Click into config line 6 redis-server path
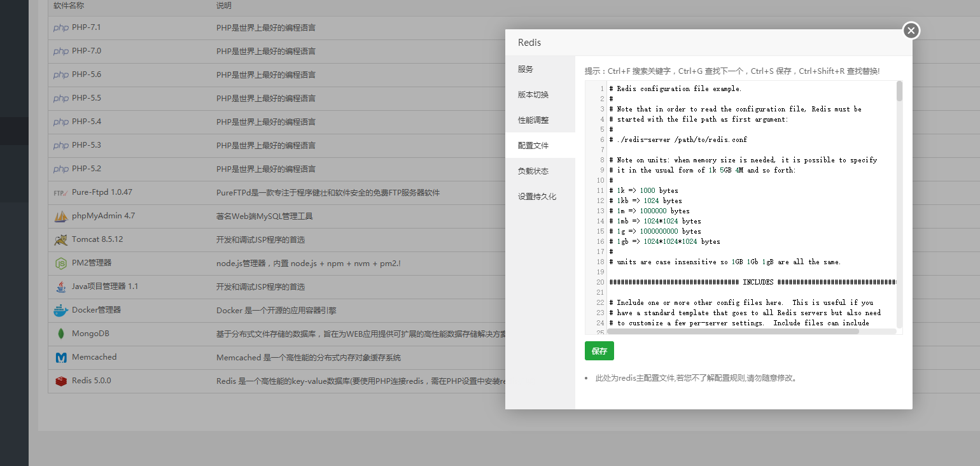 point(678,139)
